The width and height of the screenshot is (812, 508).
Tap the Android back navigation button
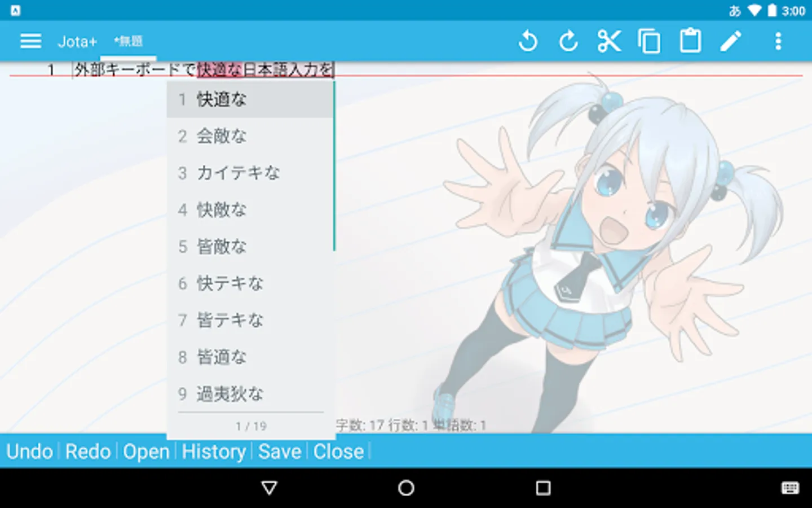[x=270, y=488]
